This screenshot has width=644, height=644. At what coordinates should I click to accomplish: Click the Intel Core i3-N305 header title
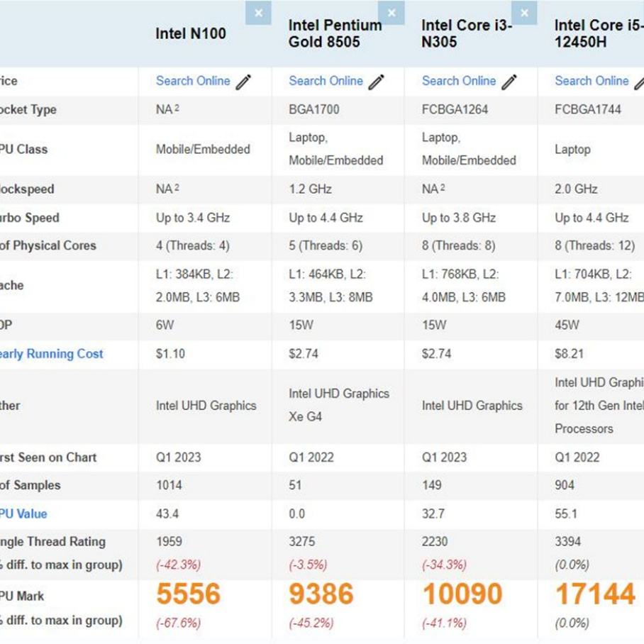pos(466,33)
